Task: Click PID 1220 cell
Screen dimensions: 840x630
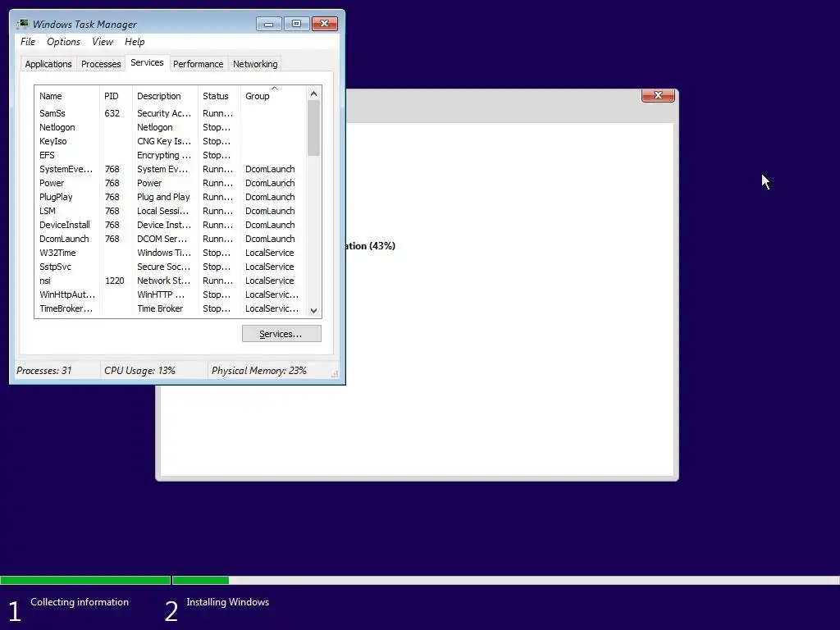Action: 115,281
